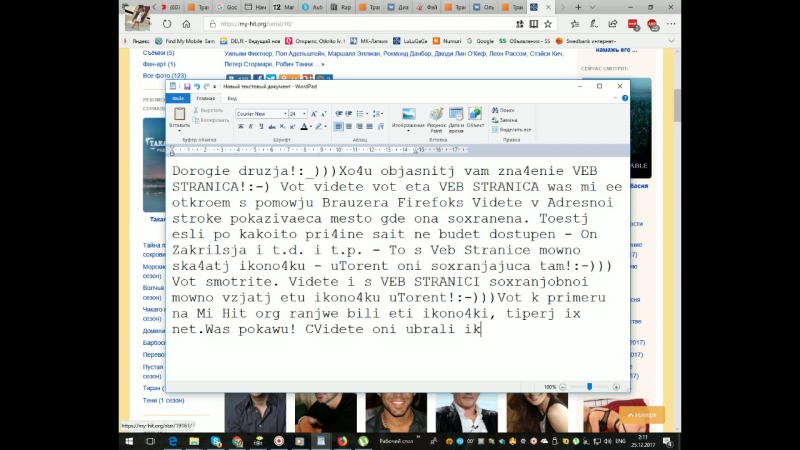Screen dimensions: 800x450
Task: Open the Файл menu in WordPad
Action: tap(178, 98)
